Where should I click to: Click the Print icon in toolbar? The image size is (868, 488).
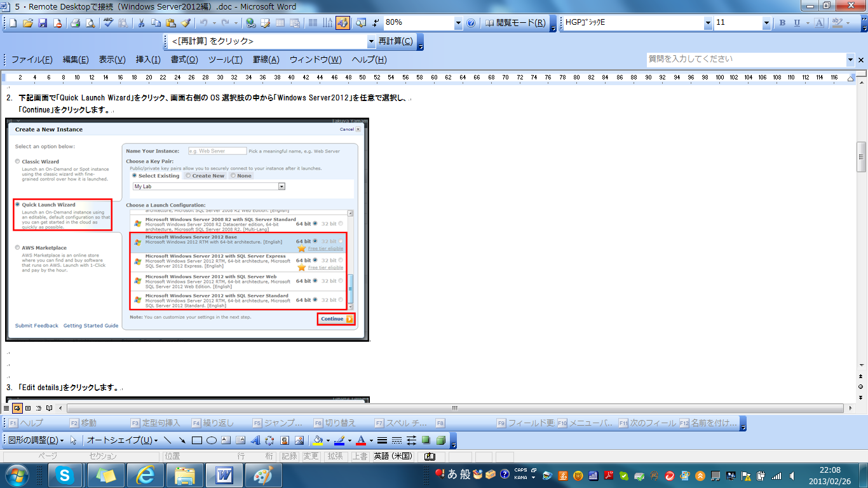click(76, 23)
